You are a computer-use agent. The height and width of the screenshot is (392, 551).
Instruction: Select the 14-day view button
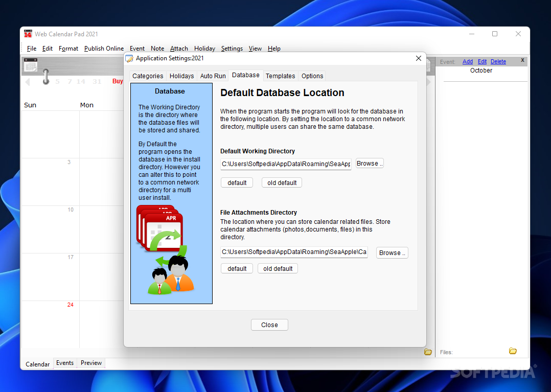click(81, 81)
